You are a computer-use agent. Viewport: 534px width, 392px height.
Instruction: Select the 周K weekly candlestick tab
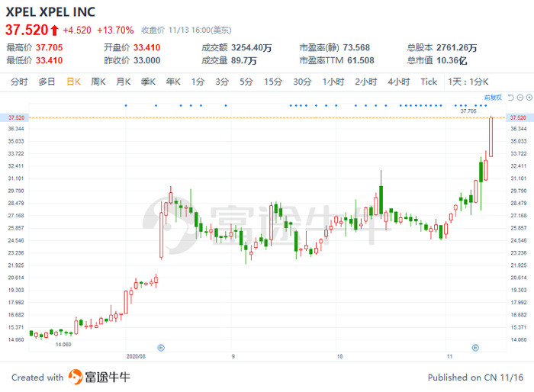pos(98,82)
